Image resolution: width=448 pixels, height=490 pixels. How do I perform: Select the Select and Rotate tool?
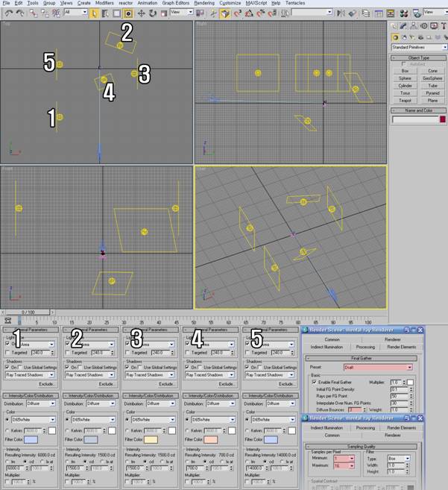coord(153,13)
